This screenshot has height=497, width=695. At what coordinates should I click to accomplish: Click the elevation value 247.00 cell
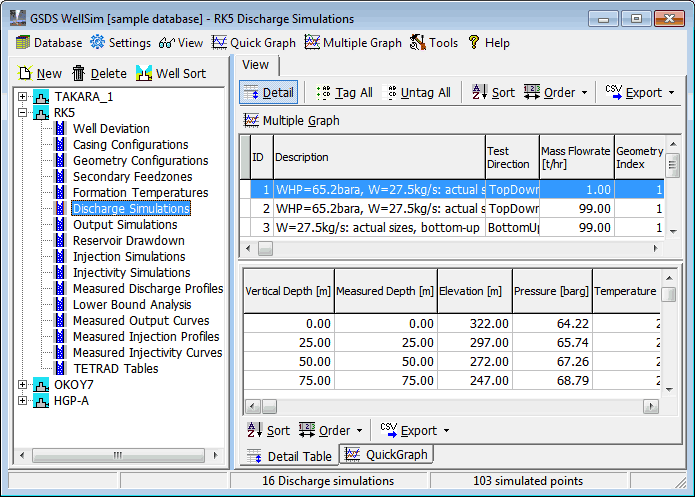coord(475,380)
